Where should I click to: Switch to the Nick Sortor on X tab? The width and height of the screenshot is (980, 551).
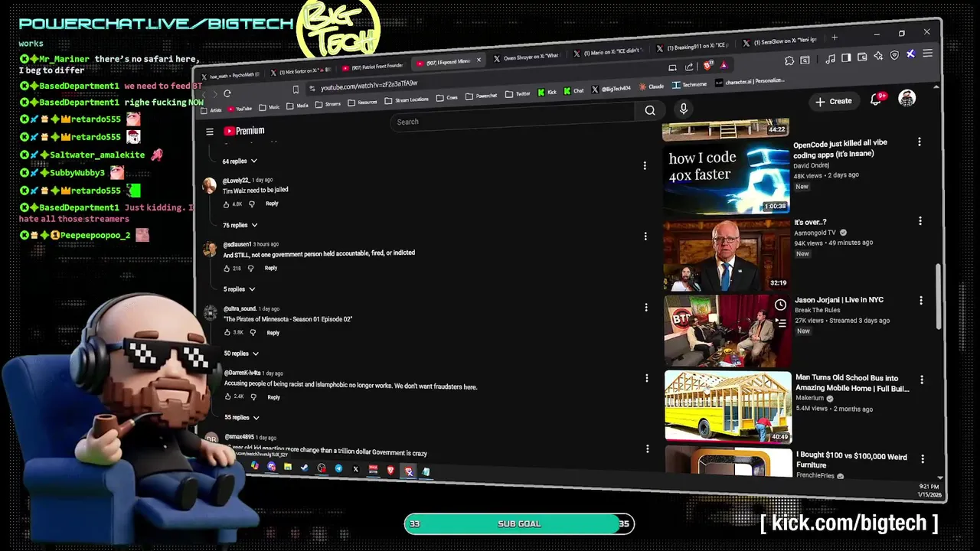pos(301,73)
